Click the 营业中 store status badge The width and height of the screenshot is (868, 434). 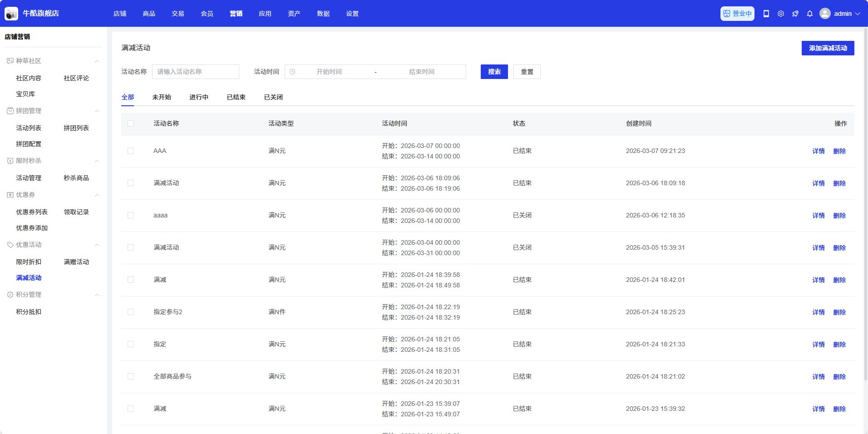point(737,14)
